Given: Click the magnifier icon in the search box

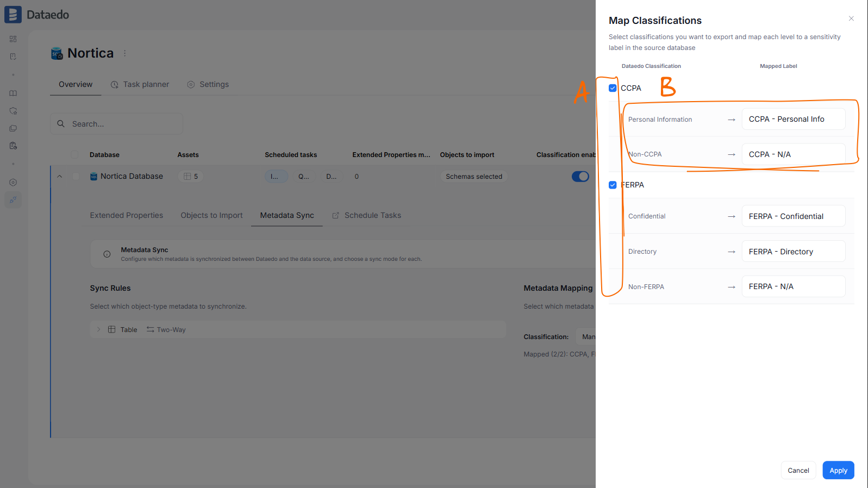Looking at the screenshot, I should coord(61,124).
